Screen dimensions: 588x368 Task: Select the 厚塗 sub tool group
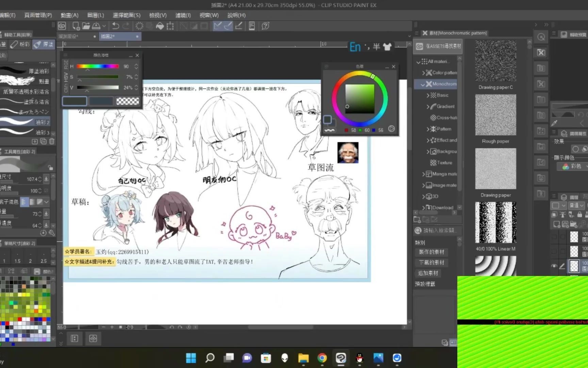(44, 44)
